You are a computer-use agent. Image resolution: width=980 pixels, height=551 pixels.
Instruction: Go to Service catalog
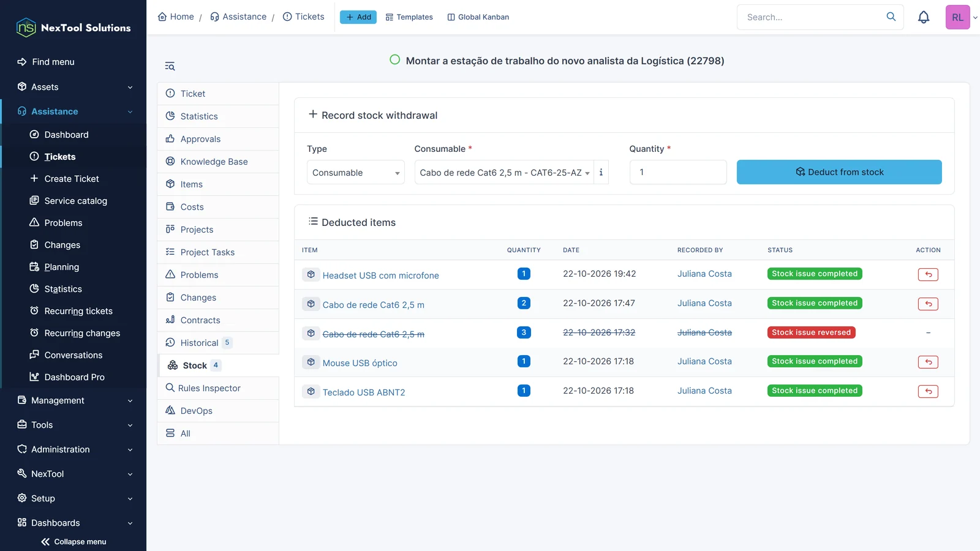coord(75,201)
